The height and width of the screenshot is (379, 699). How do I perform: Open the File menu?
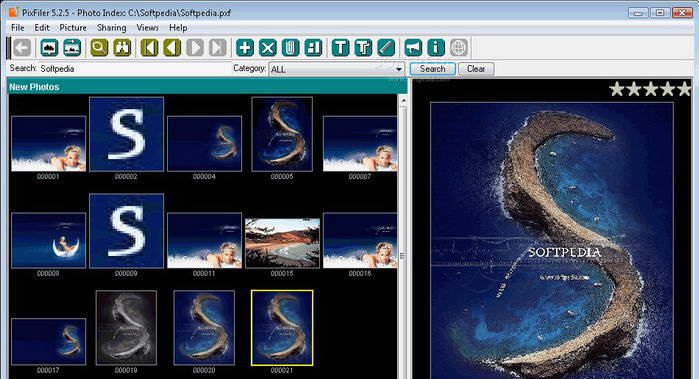coord(18,28)
